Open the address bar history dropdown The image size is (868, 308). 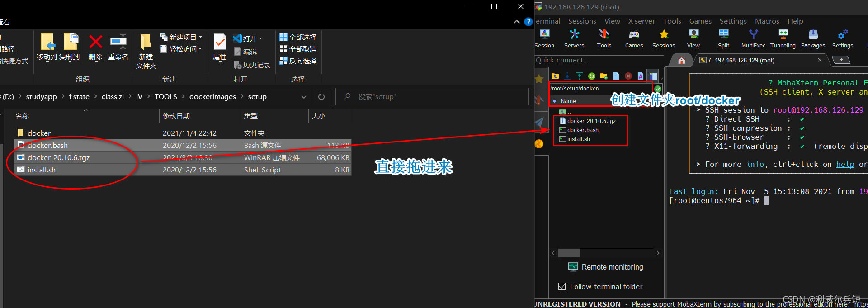pyautogui.click(x=304, y=97)
